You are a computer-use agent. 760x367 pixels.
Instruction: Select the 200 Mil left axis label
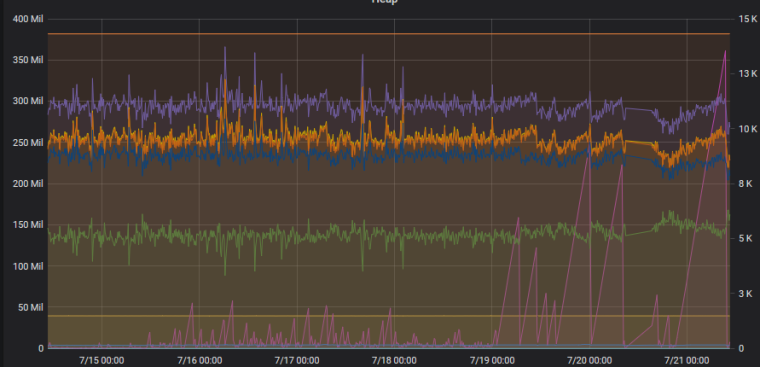click(x=27, y=184)
